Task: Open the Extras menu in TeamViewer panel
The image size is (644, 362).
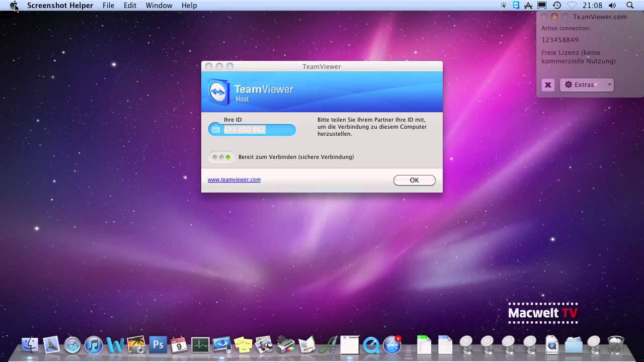Action: click(x=587, y=85)
